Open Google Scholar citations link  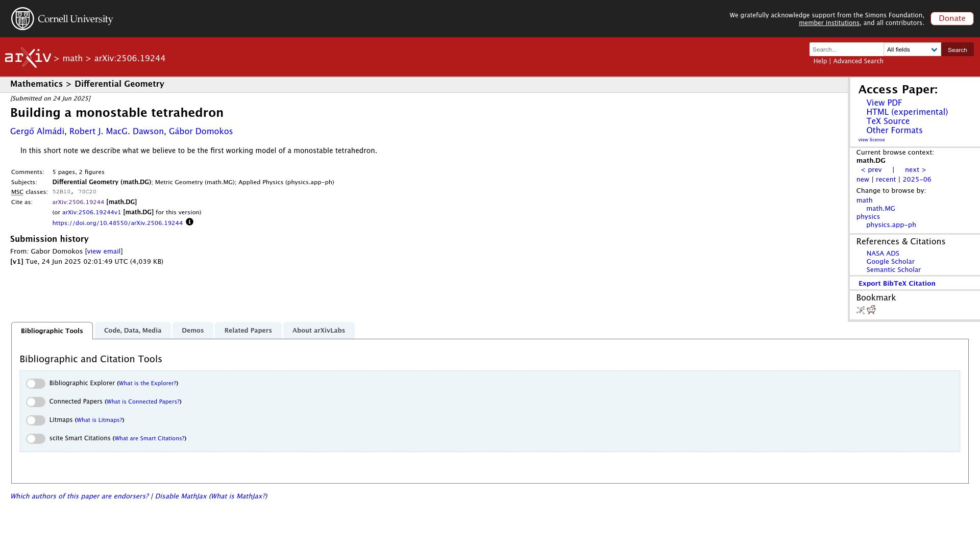[890, 262]
